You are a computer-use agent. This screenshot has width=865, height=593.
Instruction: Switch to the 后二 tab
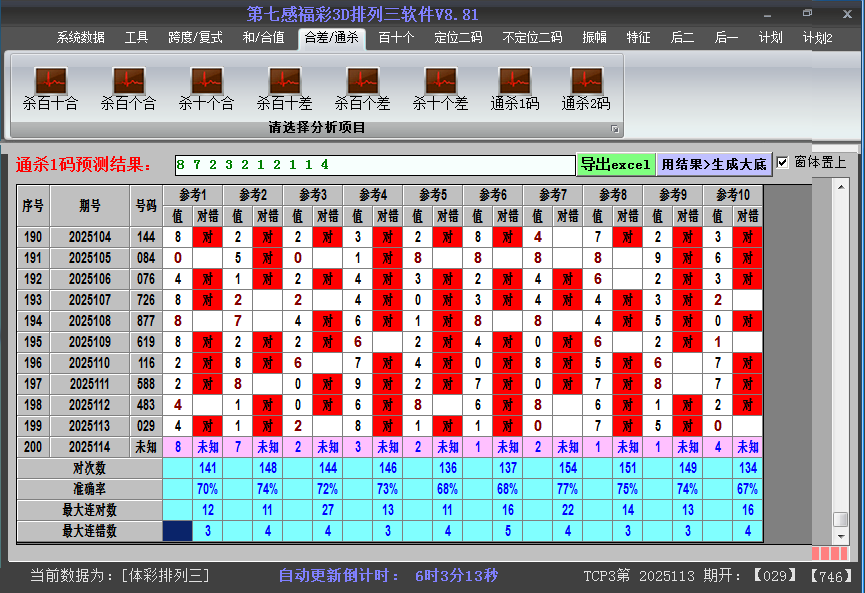click(682, 38)
